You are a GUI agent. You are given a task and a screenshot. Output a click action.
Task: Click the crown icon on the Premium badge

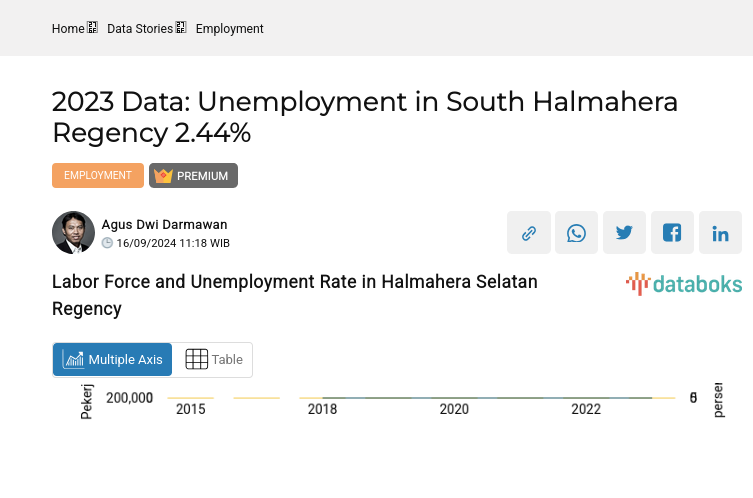coord(164,176)
